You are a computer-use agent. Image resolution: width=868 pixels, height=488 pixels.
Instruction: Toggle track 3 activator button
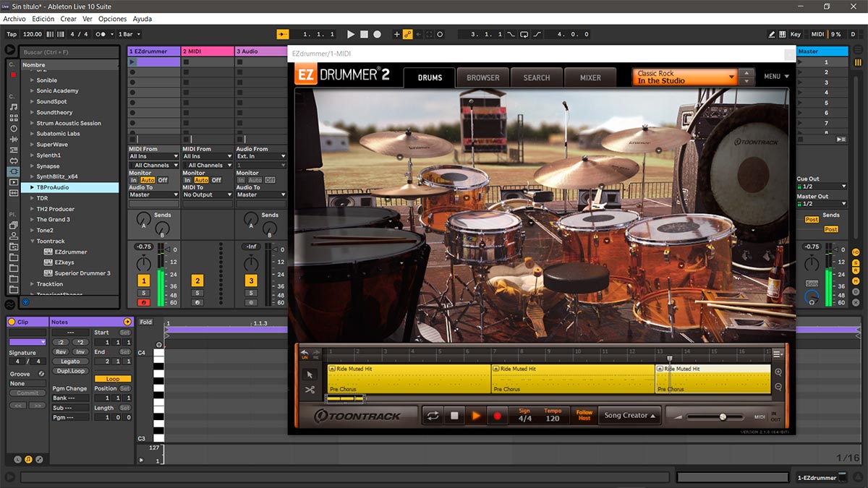(250, 281)
